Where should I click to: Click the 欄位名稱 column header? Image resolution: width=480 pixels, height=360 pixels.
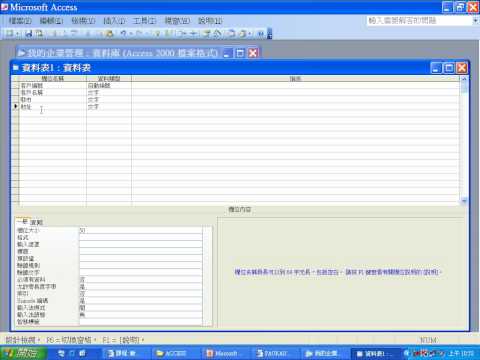coord(53,79)
